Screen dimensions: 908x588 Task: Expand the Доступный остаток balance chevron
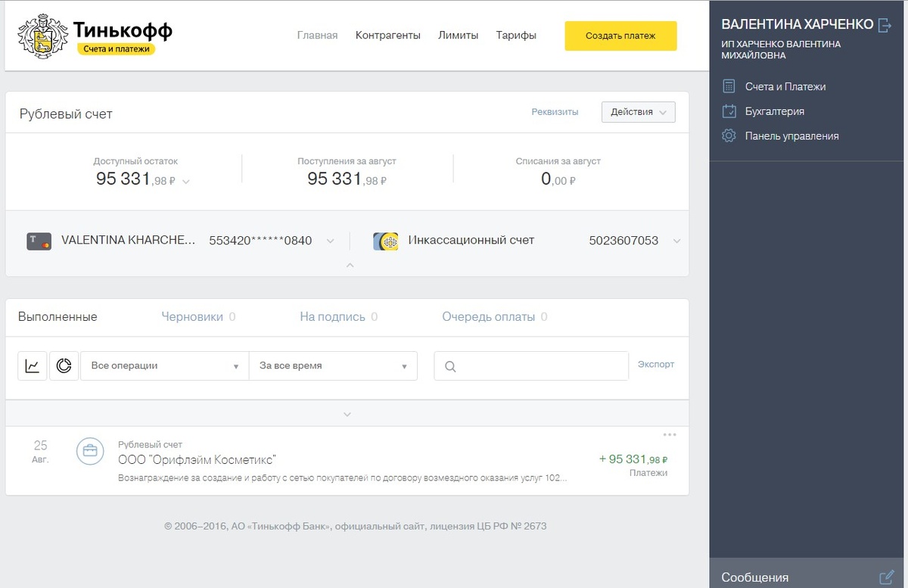186,182
